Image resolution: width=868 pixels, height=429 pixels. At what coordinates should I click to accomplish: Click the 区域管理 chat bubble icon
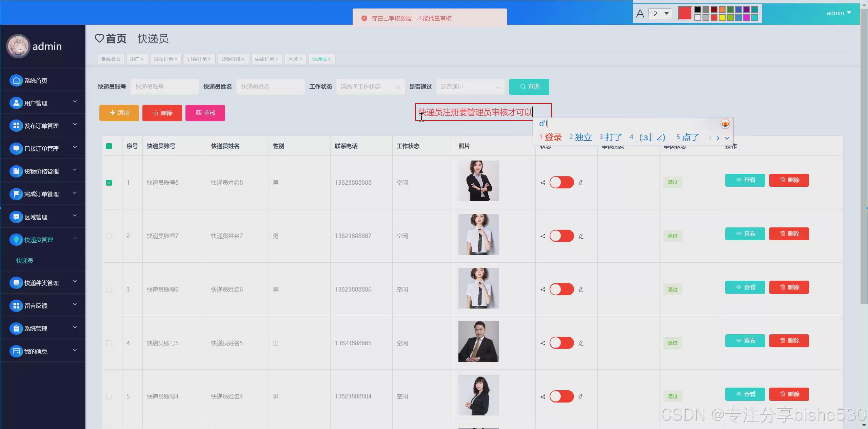(16, 217)
